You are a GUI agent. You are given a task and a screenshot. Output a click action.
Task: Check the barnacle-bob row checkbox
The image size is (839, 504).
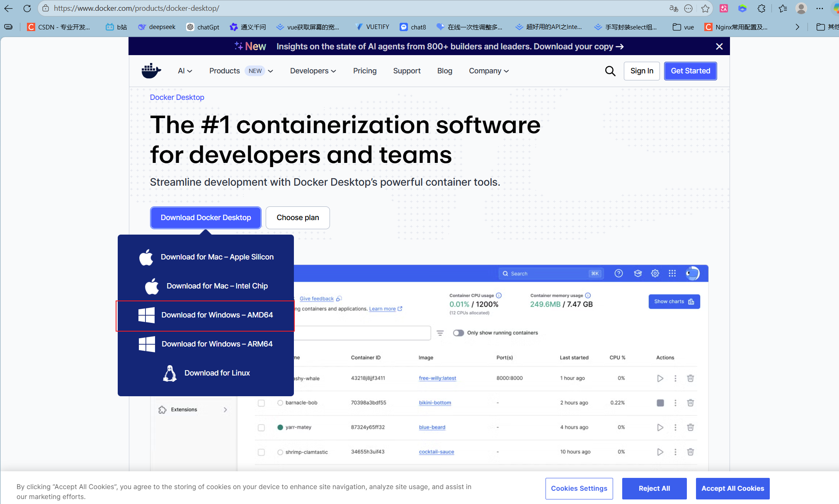click(x=261, y=403)
